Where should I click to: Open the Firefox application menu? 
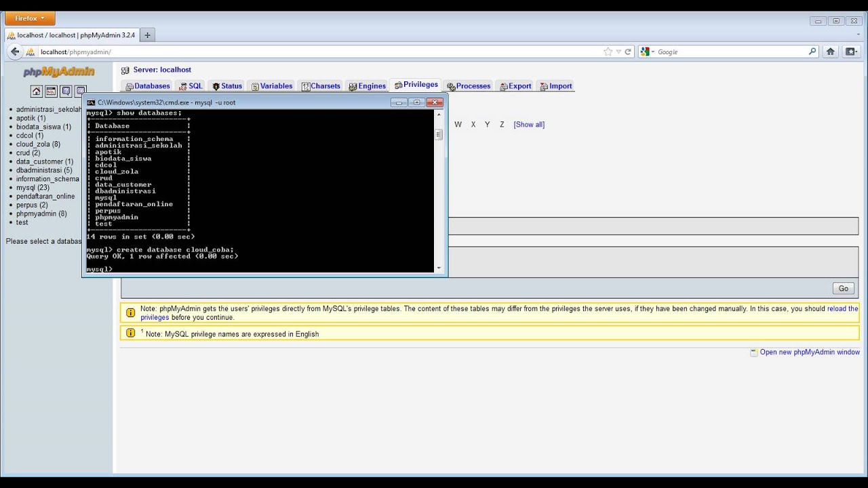(x=30, y=18)
